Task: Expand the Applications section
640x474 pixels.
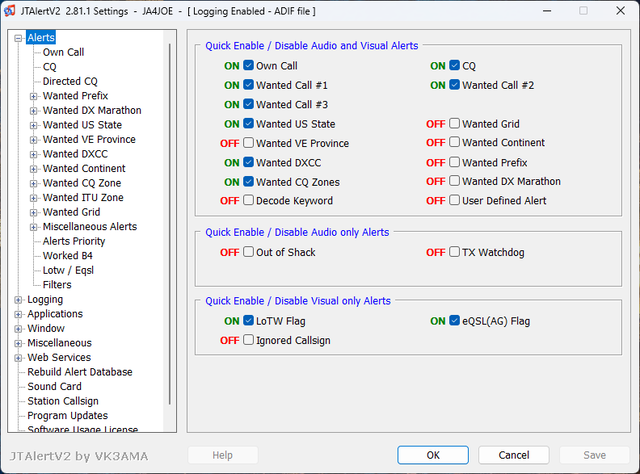Action: (18, 314)
